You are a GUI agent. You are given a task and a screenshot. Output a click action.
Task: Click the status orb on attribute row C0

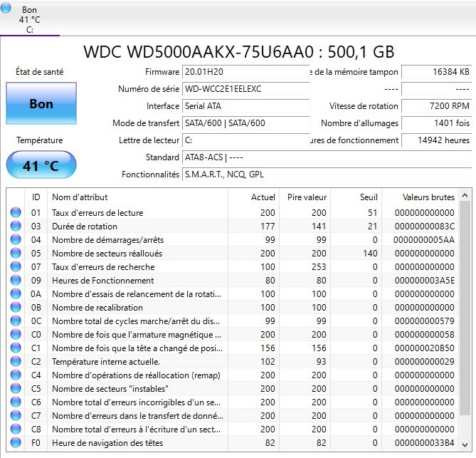point(16,334)
